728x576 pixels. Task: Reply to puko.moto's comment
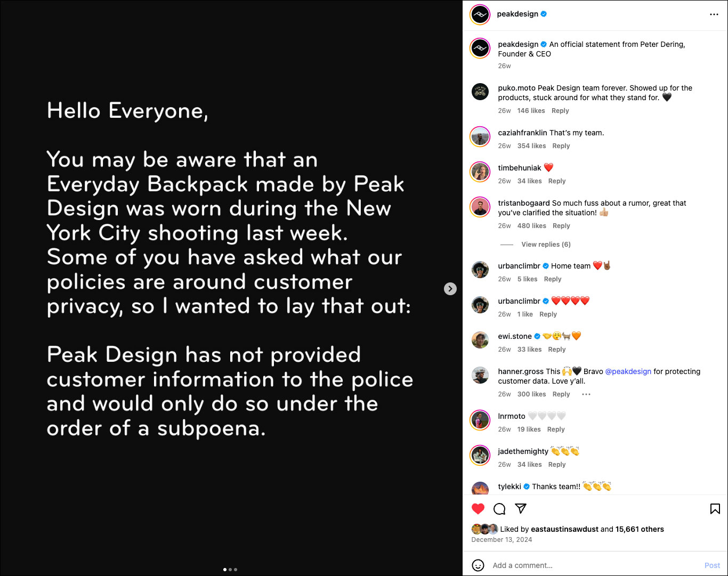560,111
